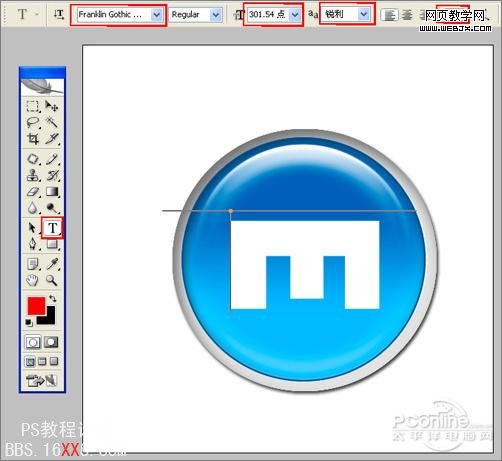This screenshot has width=502, height=461.
Task: Pick the Eyedropper tool
Action: (52, 264)
